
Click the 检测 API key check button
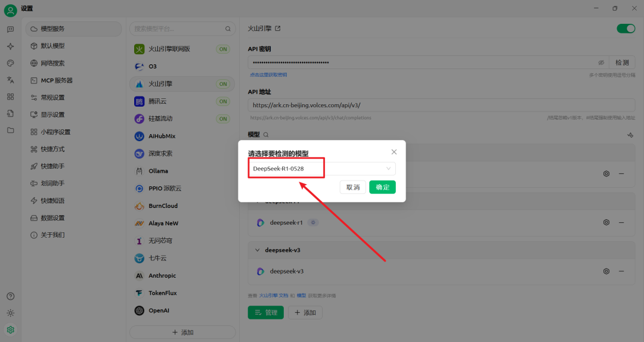point(622,63)
